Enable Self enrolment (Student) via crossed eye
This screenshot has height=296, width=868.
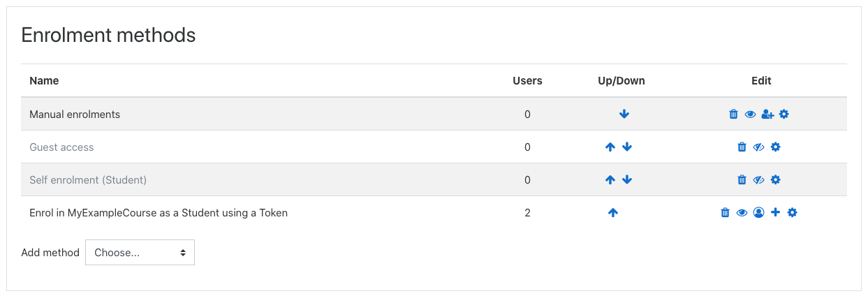(758, 179)
